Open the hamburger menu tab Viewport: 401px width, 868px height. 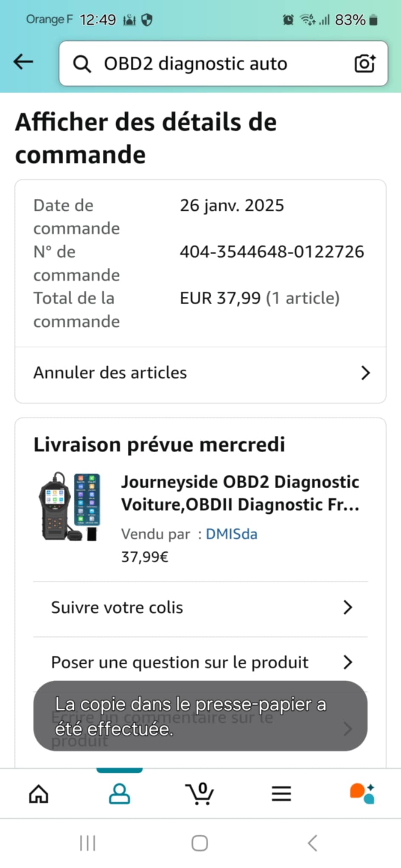click(281, 794)
